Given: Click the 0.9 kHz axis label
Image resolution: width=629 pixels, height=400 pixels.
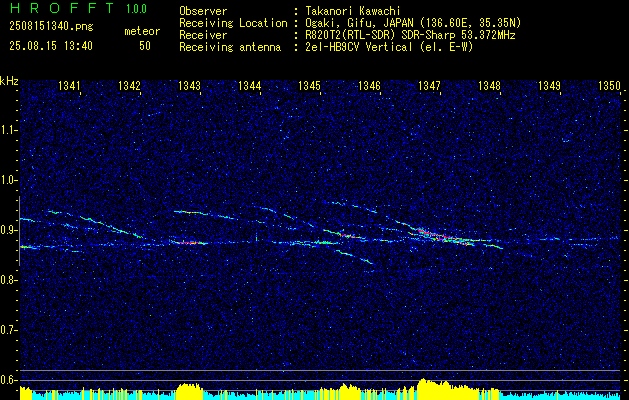Looking at the screenshot, I should pos(8,230).
